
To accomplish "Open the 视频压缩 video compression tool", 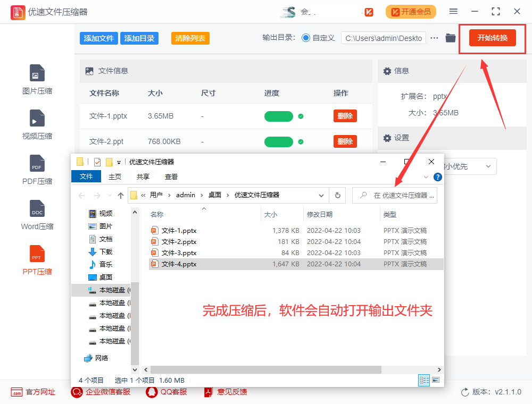I will [x=37, y=125].
